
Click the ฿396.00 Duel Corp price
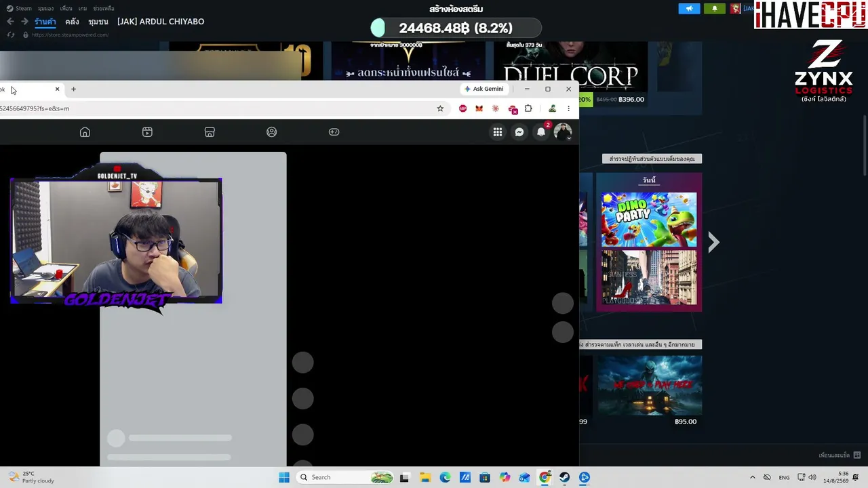pos(631,100)
